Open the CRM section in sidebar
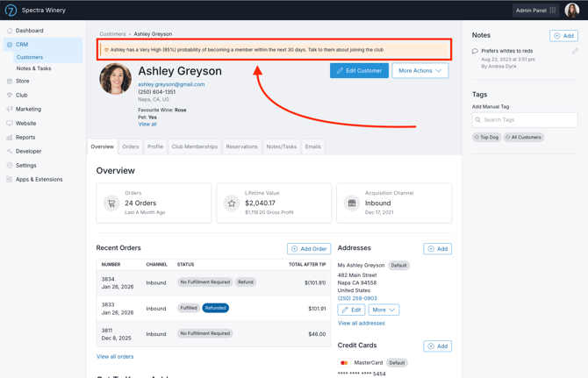 [x=43, y=45]
